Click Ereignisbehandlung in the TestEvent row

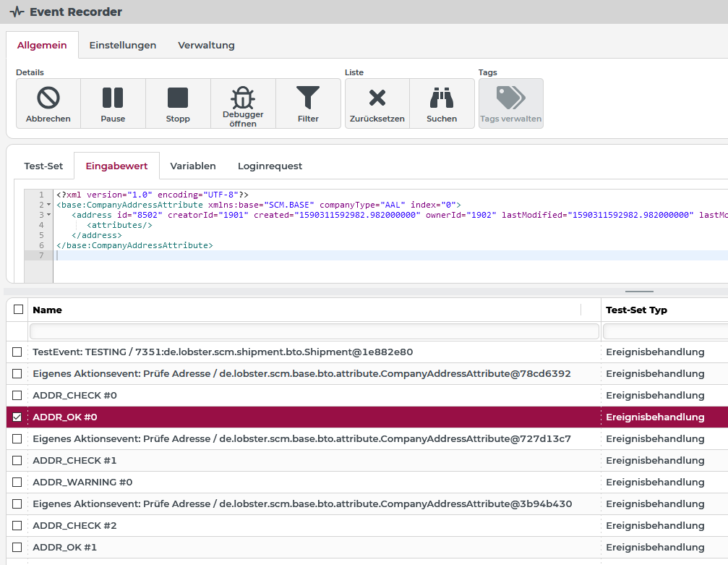click(655, 352)
